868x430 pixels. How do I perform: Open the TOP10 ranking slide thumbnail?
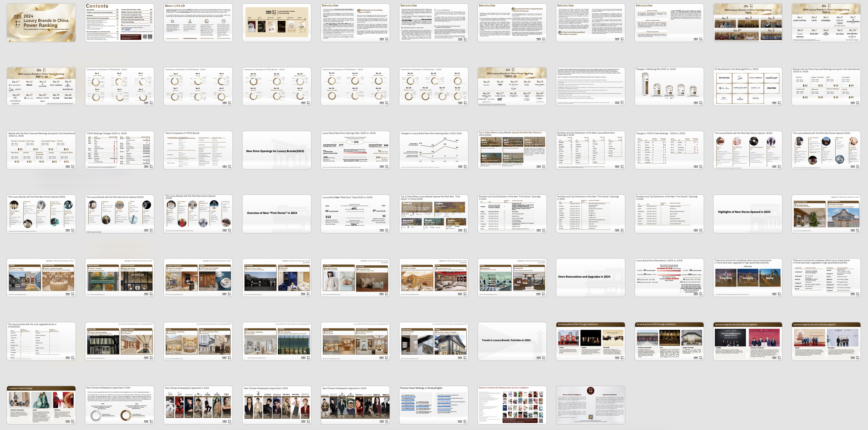tap(826, 23)
